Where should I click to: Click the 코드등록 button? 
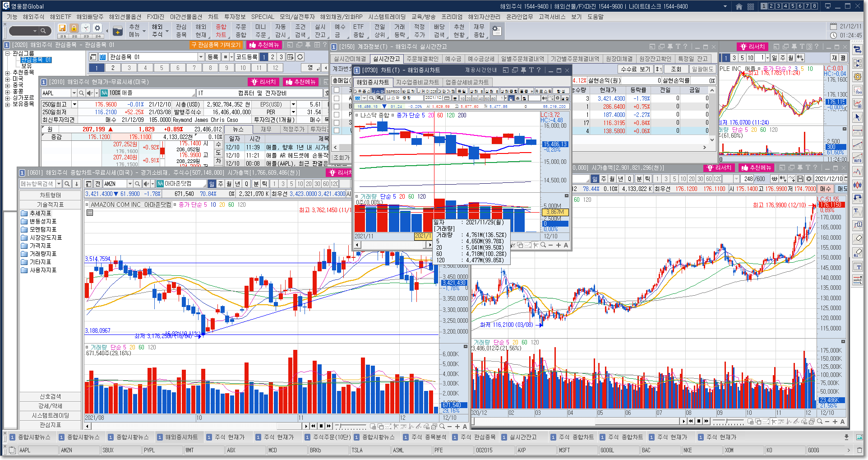[x=246, y=57]
